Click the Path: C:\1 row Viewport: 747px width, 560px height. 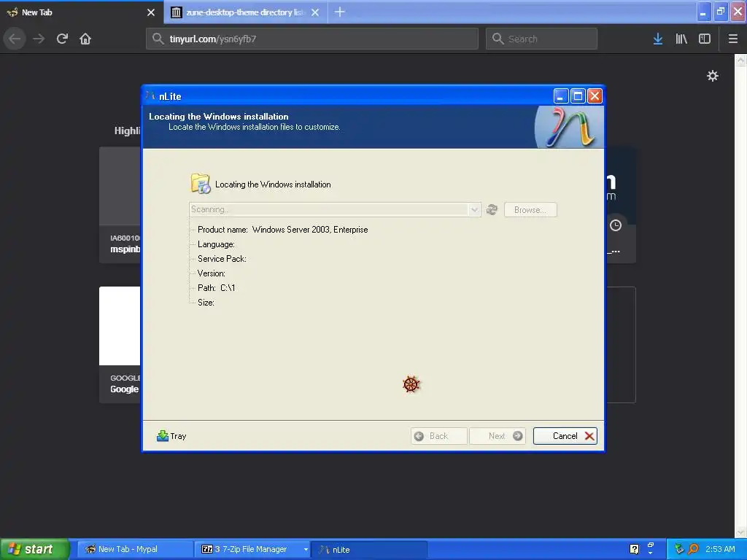tap(216, 287)
